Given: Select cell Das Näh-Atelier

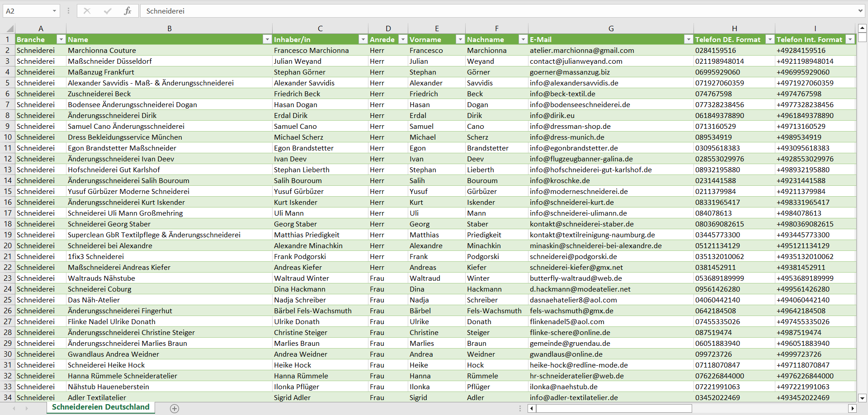Looking at the screenshot, I should [170, 300].
